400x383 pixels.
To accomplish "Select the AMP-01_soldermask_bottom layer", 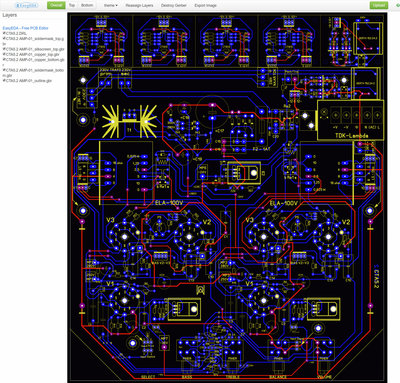I will point(33,73).
